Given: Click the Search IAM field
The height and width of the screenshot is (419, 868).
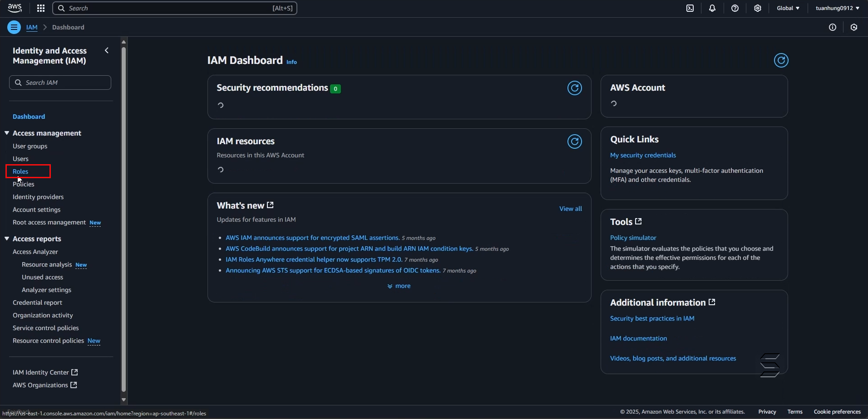Looking at the screenshot, I should pyautogui.click(x=60, y=83).
